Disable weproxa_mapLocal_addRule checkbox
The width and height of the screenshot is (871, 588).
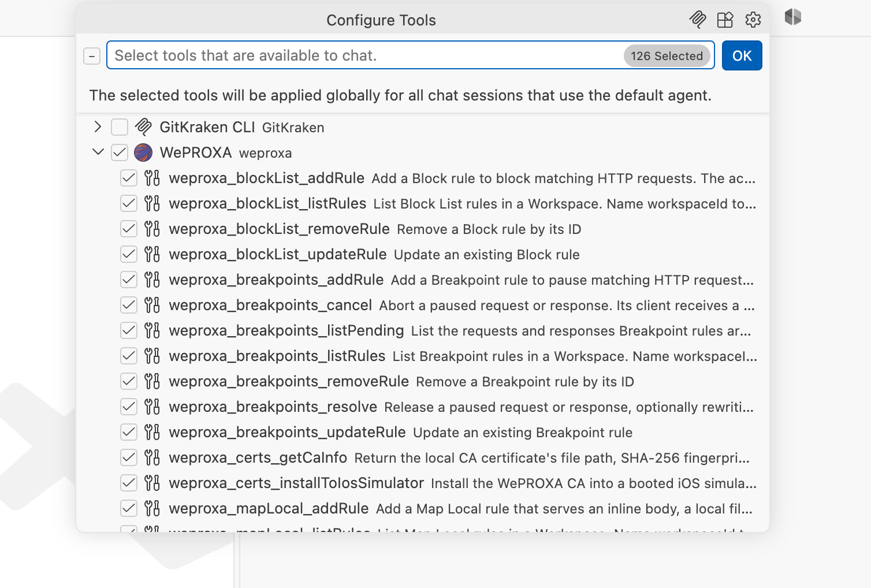click(129, 508)
